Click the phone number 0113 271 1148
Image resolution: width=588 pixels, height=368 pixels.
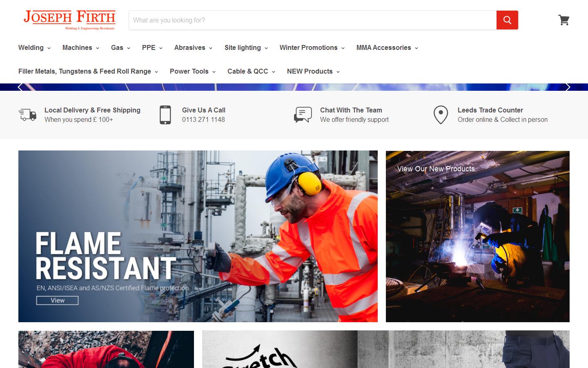[x=203, y=120]
